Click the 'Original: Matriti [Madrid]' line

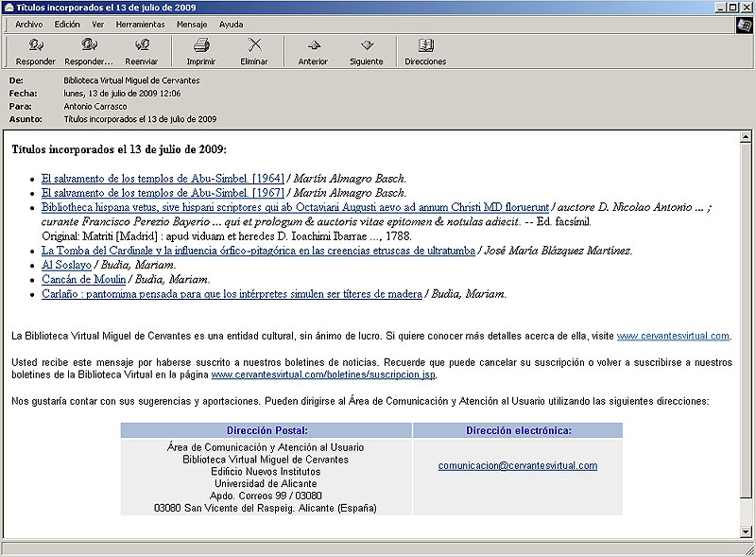pyautogui.click(x=227, y=236)
